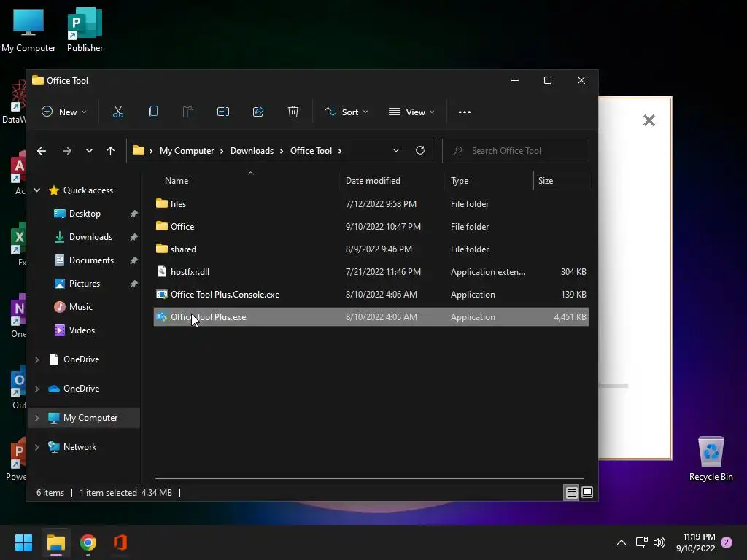The image size is (747, 560).
Task: Select the Publisher desktop shortcut
Action: [85, 29]
